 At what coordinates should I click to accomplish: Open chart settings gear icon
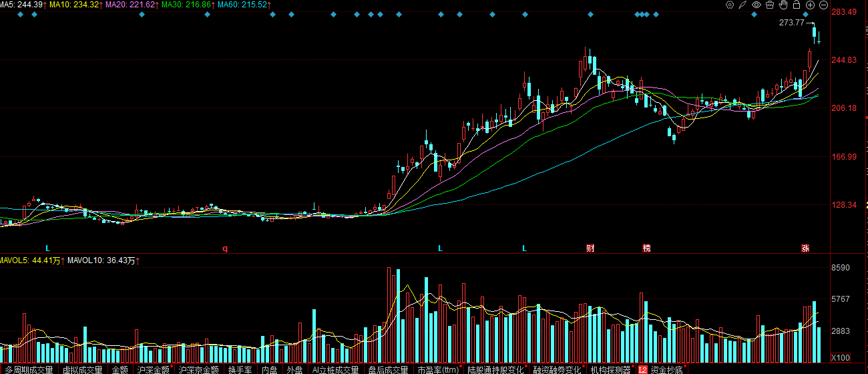point(730,5)
